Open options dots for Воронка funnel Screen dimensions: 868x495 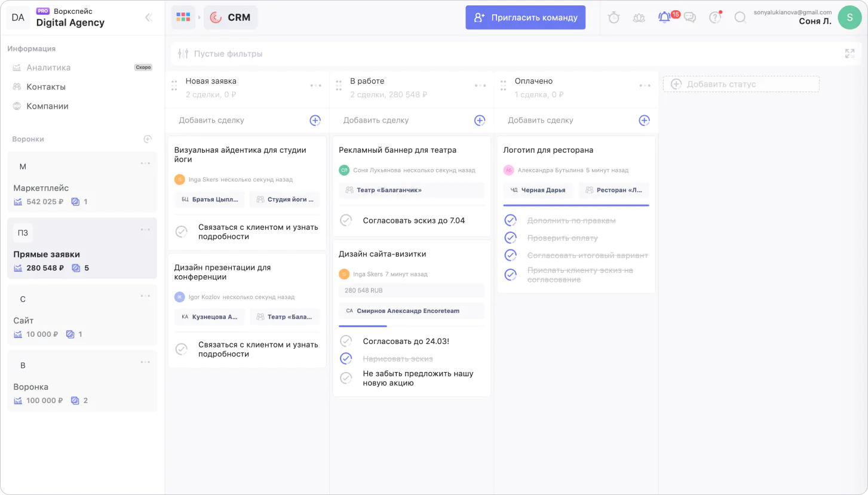click(145, 362)
